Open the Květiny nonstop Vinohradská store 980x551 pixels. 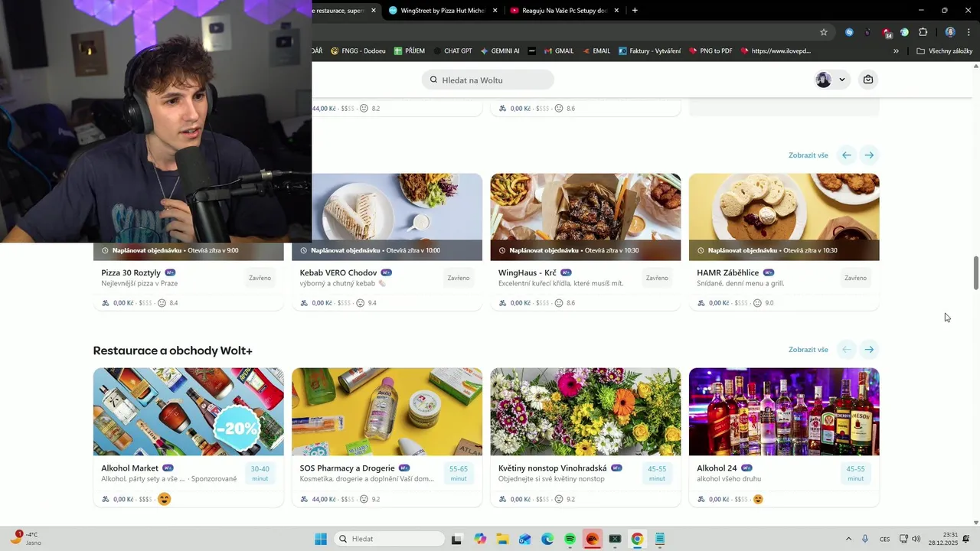click(x=585, y=437)
